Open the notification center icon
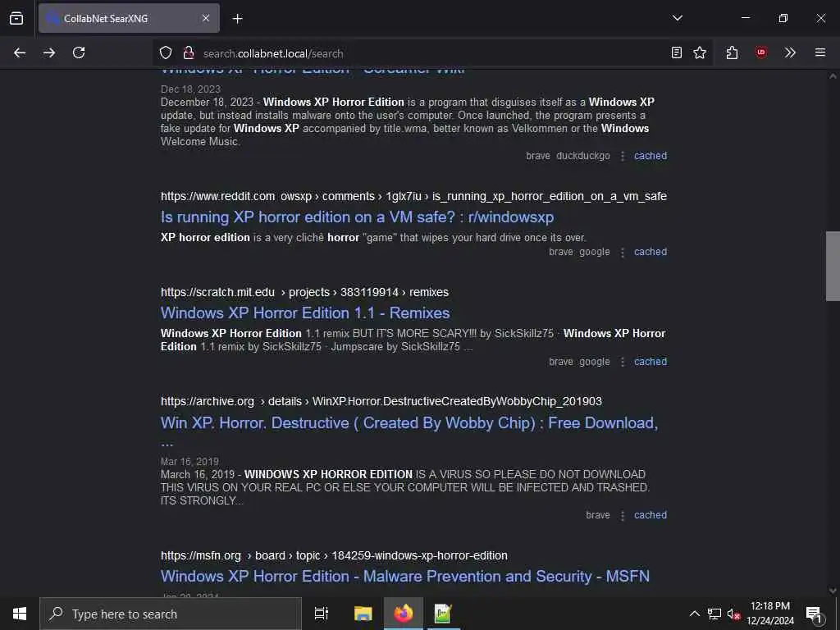840x630 pixels. coord(814,614)
